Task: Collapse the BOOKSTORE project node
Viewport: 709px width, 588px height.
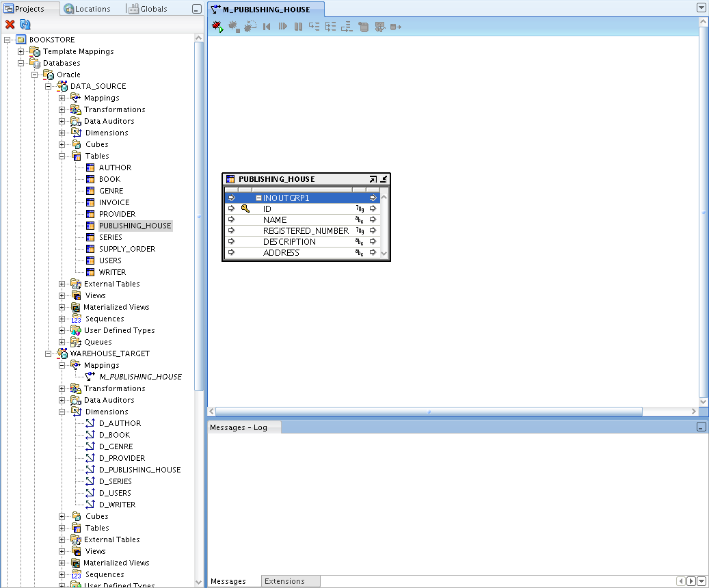Action: click(8, 40)
